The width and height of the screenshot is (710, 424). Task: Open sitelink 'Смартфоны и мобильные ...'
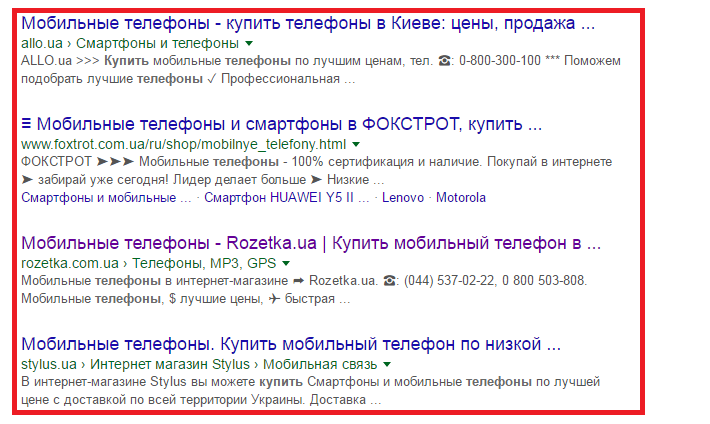(x=106, y=198)
